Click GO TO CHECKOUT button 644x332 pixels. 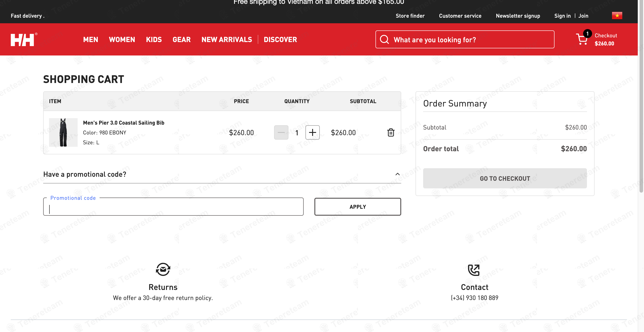pyautogui.click(x=505, y=178)
